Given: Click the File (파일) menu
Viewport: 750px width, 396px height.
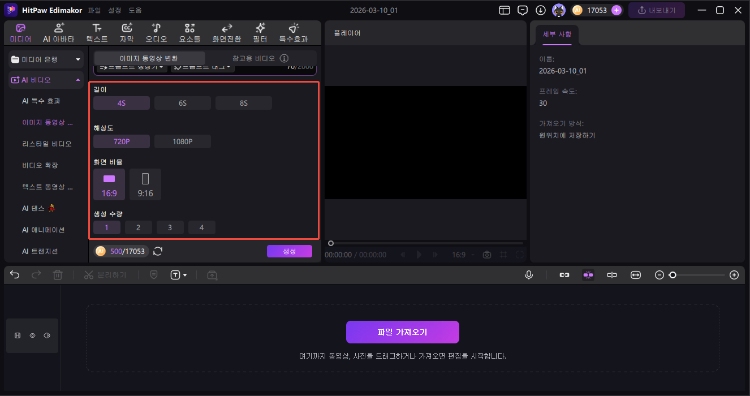Looking at the screenshot, I should tap(94, 10).
